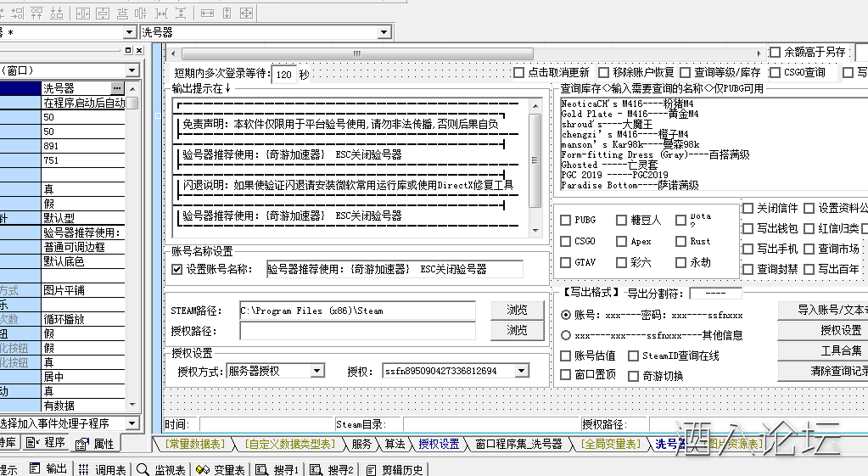
Task: Click the 浏览 button beside STEAM路径
Action: [517, 310]
